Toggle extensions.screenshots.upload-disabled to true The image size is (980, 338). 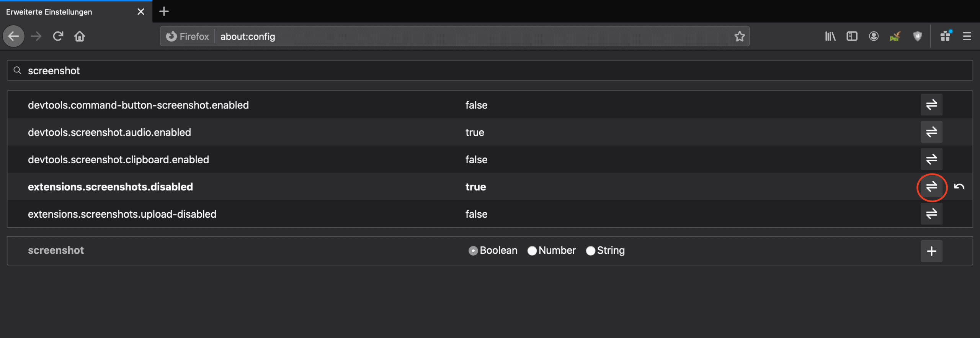coord(932,214)
